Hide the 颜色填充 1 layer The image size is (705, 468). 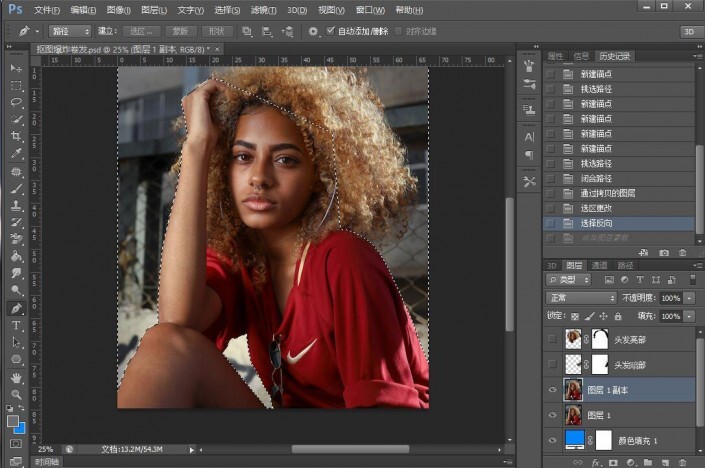[553, 438]
